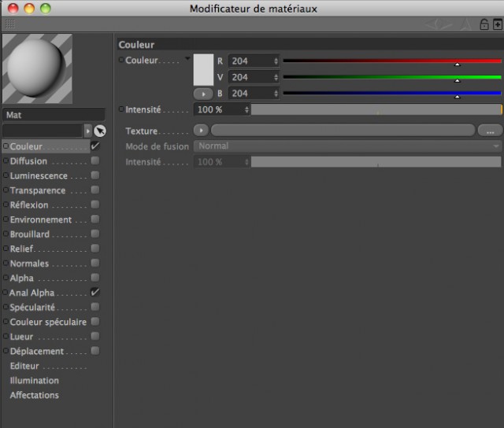The height and width of the screenshot is (428, 504).
Task: Click the arrow picker icon beside Mat name
Action: click(100, 131)
